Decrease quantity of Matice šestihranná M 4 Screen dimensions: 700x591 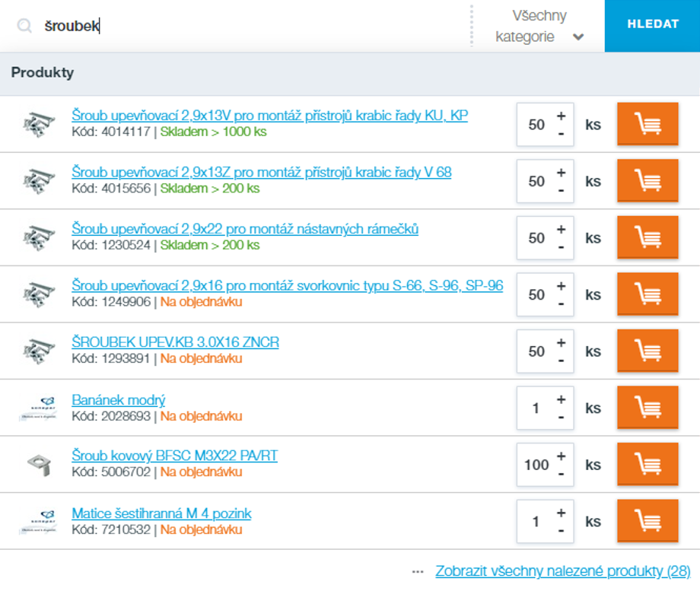[561, 531]
